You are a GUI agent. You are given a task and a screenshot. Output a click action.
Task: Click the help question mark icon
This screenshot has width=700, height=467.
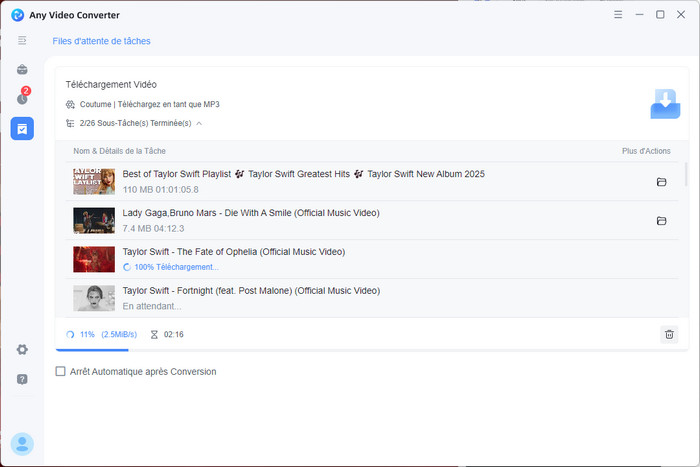pyautogui.click(x=22, y=379)
